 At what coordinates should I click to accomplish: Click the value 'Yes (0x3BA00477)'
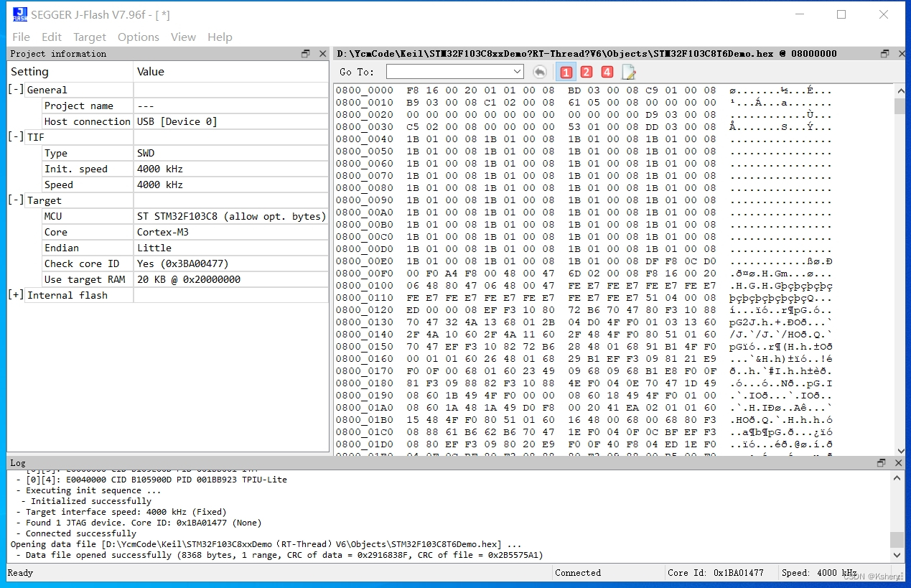pyautogui.click(x=183, y=263)
